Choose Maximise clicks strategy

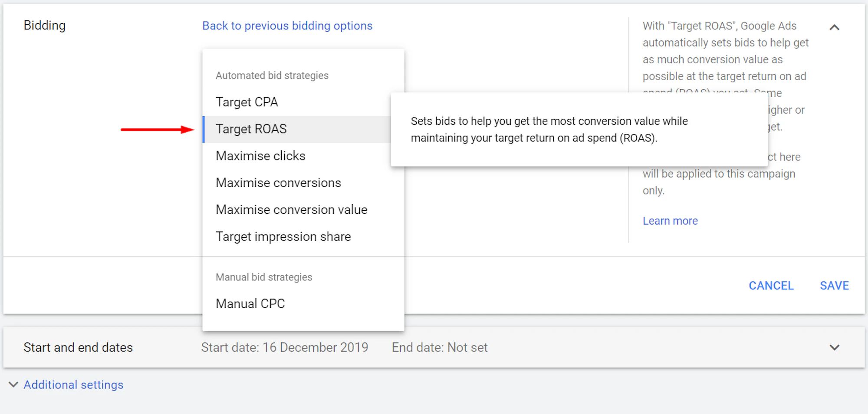[260, 156]
